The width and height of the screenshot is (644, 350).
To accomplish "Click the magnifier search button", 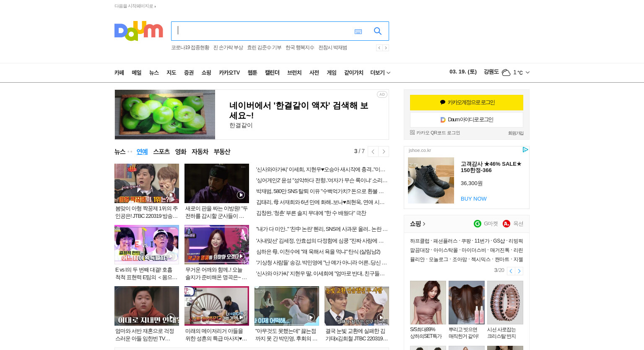I will [378, 31].
